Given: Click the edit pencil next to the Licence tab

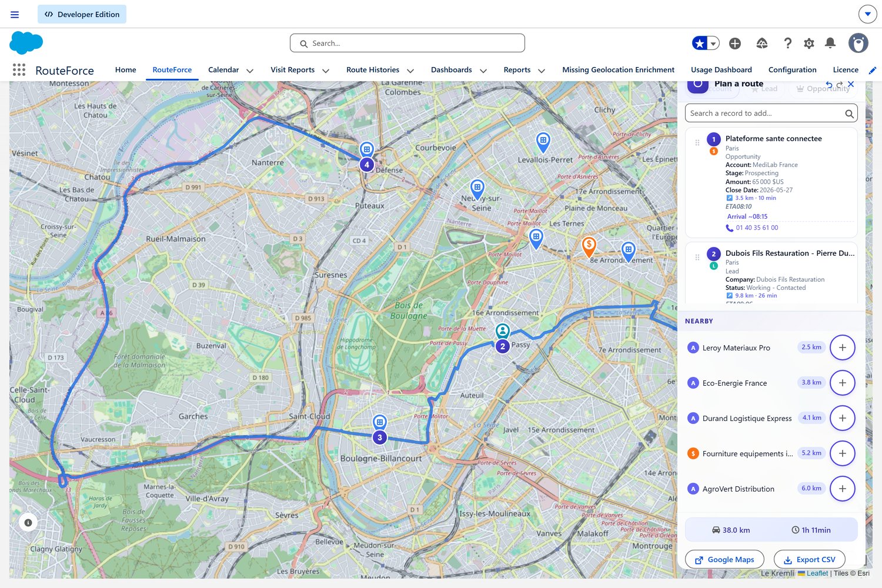Looking at the screenshot, I should [x=873, y=69].
